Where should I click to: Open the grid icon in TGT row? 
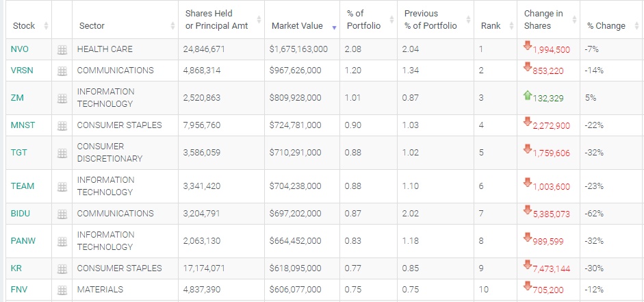coord(62,153)
